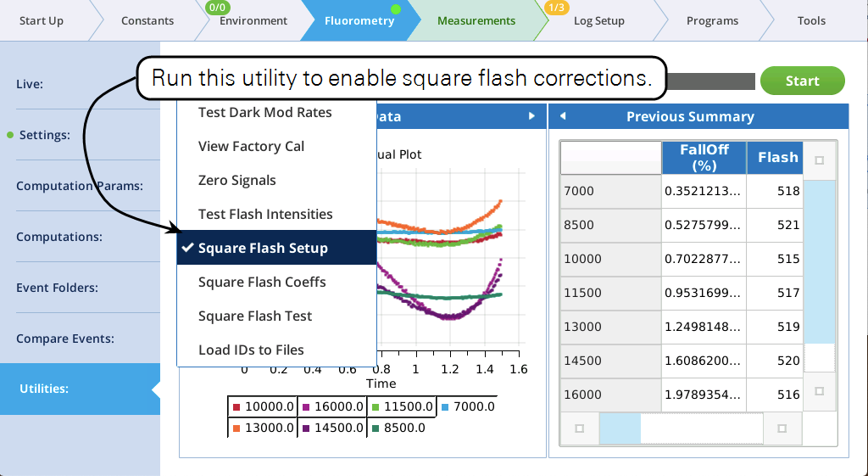
Task: Select the 8500 row label
Action: click(x=610, y=225)
